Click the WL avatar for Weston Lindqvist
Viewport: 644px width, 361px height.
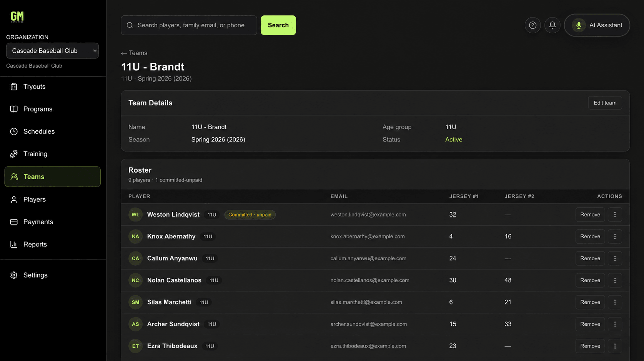[x=135, y=215]
